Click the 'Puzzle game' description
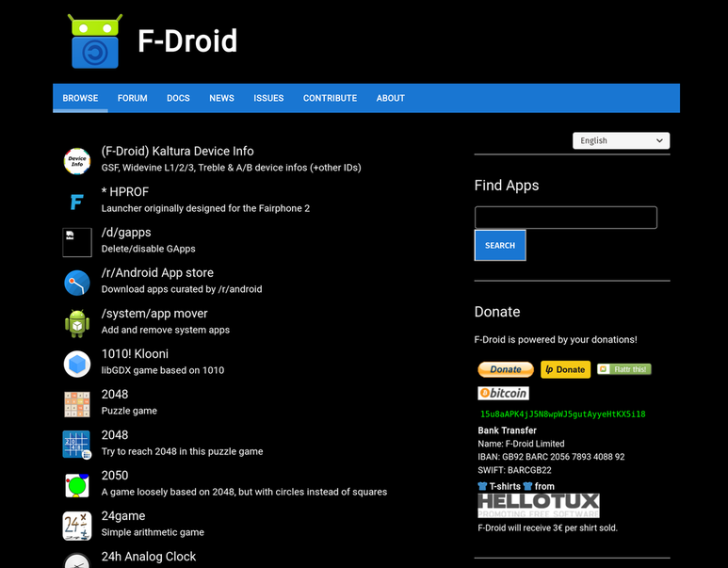728x568 pixels. coord(129,411)
